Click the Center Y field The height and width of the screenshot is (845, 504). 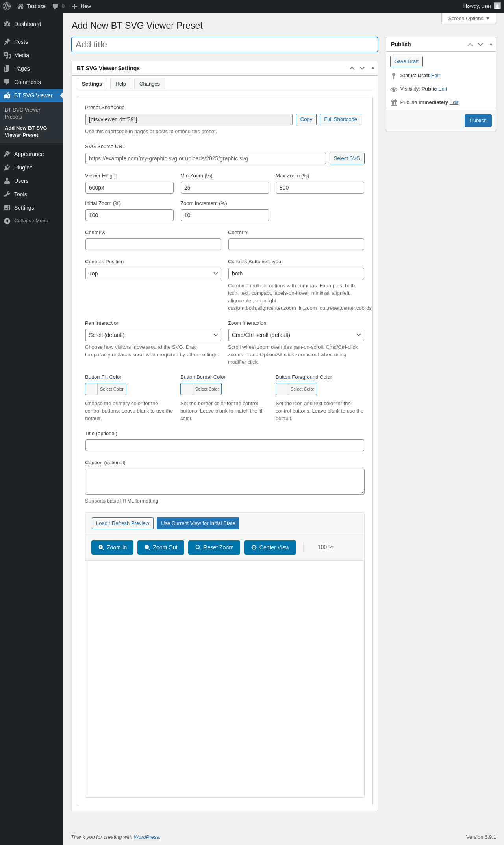296,244
